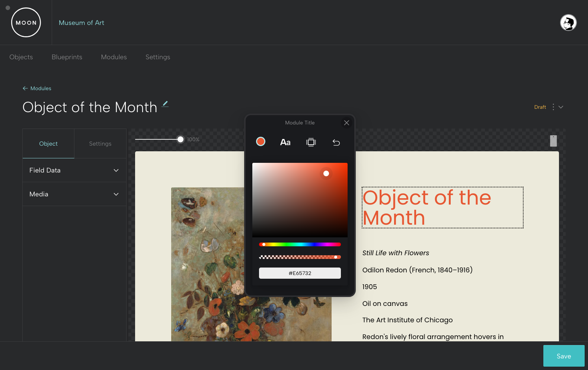This screenshot has width=588, height=370.
Task: Click the MOON logo
Action: pos(26,22)
